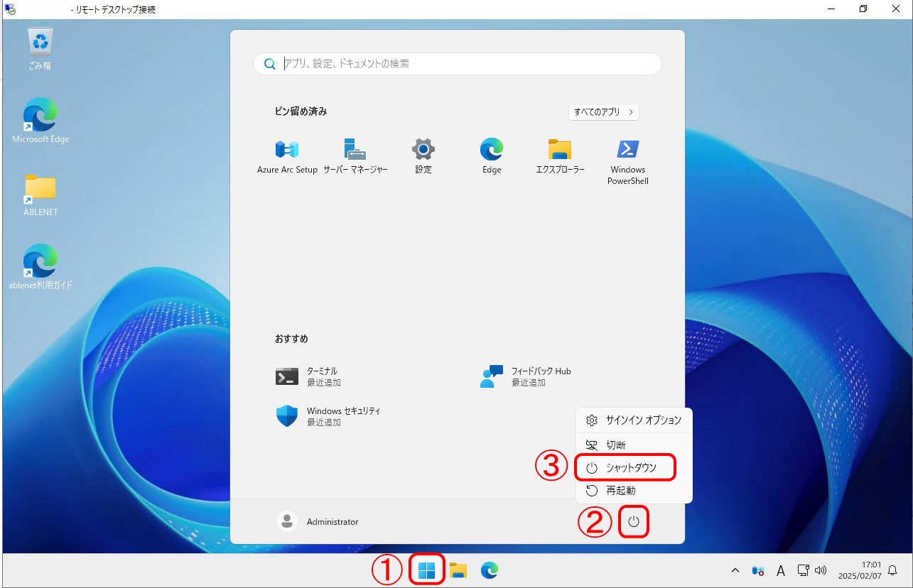This screenshot has width=913, height=588.
Task: Open Windows Security from recommended
Action: click(330, 416)
